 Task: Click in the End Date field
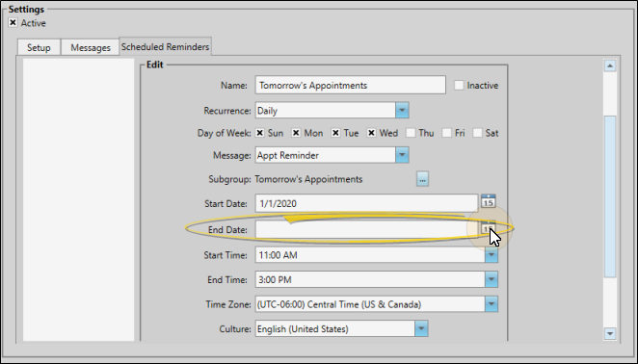coord(366,229)
